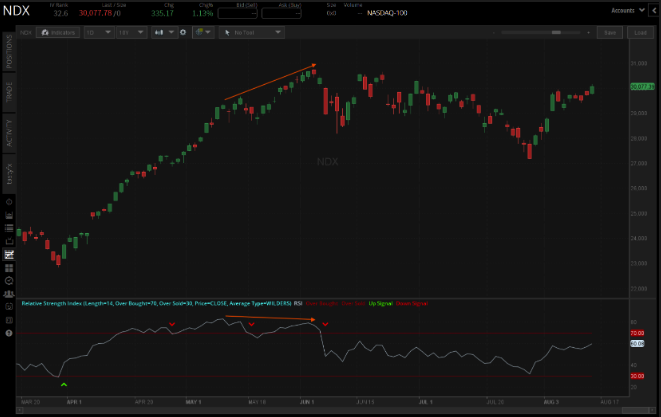Open the 1D interval dropdown
The width and height of the screenshot is (661, 417).
99,32
